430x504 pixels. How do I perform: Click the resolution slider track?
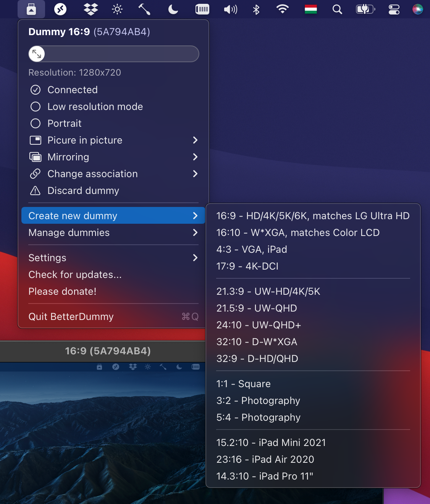[x=114, y=54]
